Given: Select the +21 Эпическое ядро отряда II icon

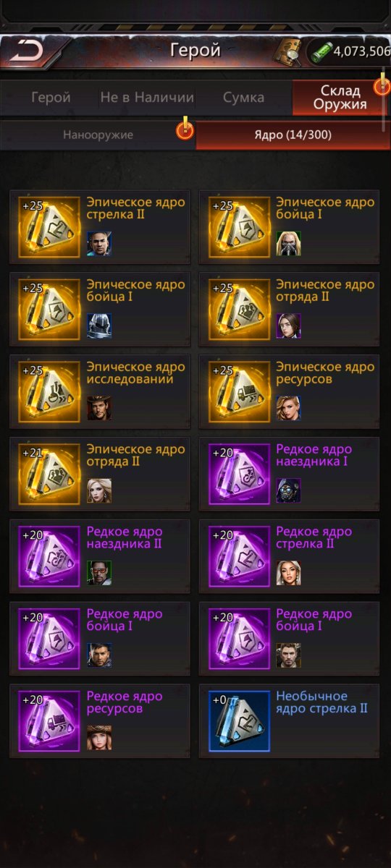Looking at the screenshot, I should click(49, 474).
